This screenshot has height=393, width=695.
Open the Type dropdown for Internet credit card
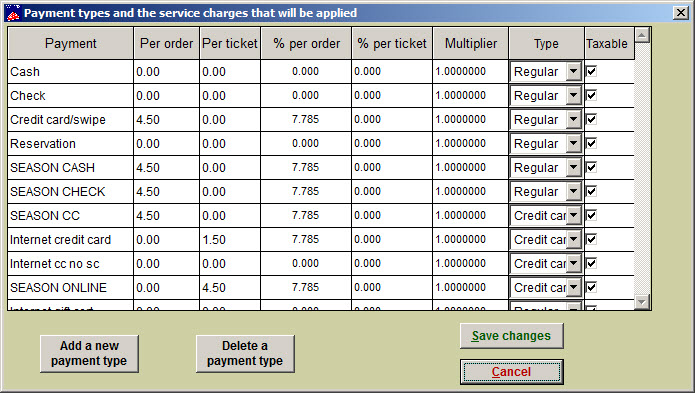pyautogui.click(x=574, y=239)
